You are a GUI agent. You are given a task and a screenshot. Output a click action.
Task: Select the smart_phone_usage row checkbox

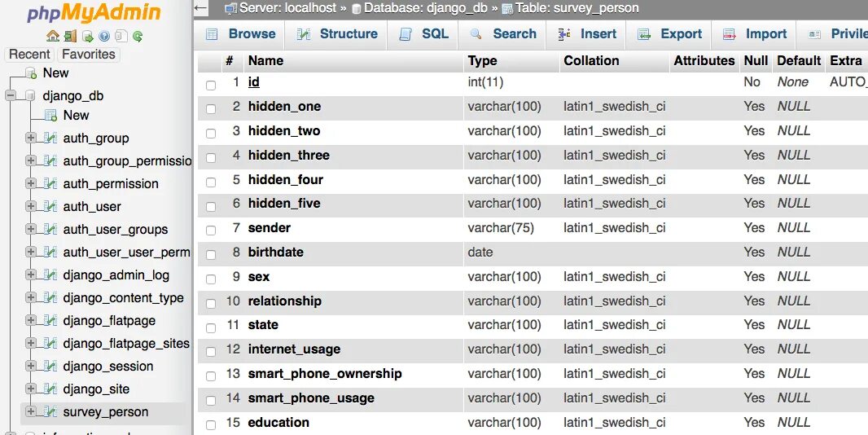[211, 400]
